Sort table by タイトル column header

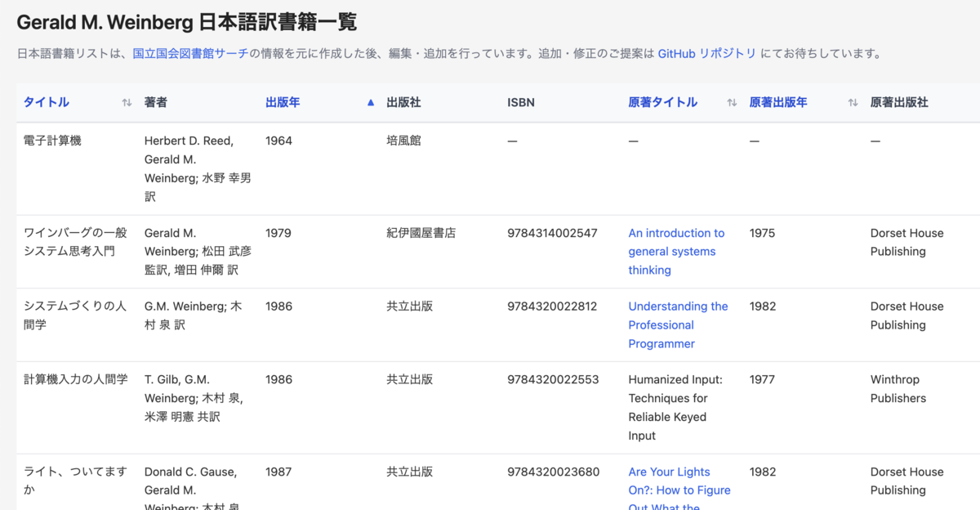[x=47, y=103]
